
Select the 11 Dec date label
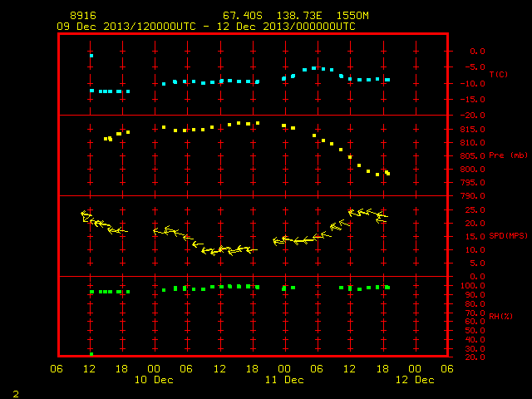point(284,380)
